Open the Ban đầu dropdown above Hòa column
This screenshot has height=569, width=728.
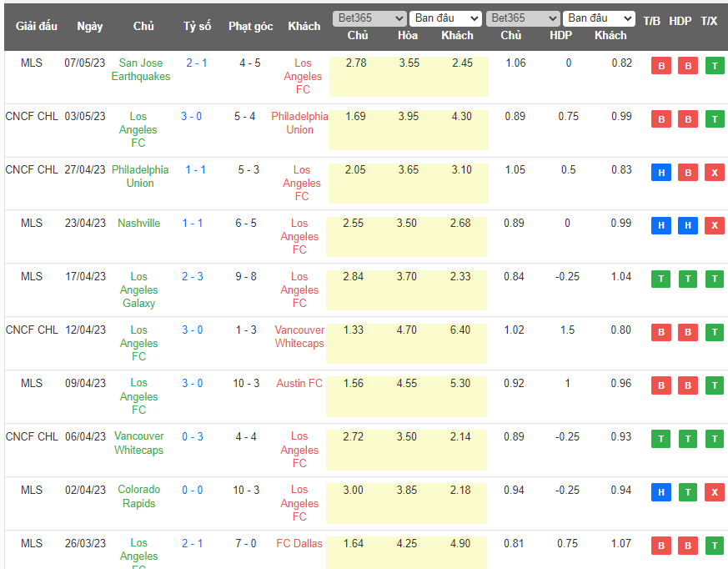[x=446, y=18]
